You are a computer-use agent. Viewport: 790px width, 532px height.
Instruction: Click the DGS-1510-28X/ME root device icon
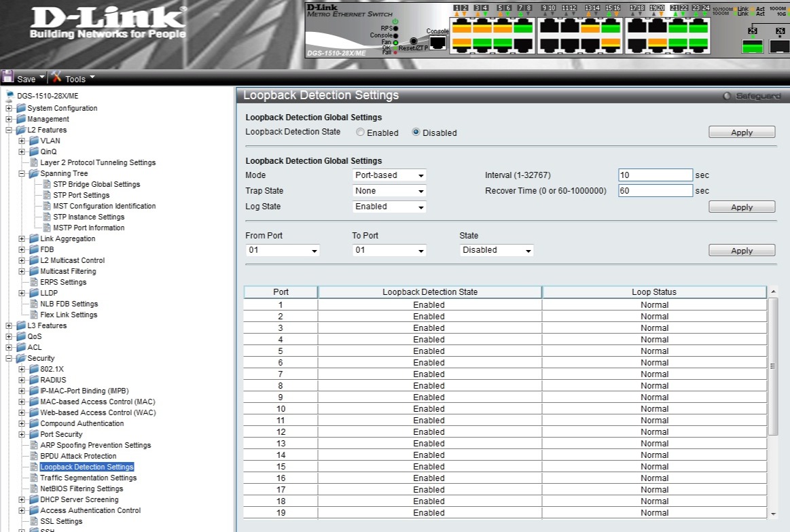coord(10,96)
